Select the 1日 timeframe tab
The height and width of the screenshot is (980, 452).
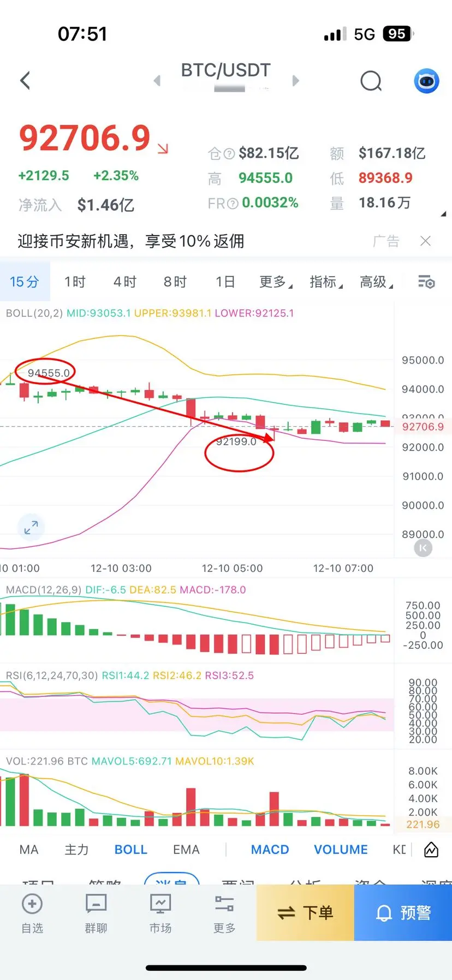click(x=225, y=282)
